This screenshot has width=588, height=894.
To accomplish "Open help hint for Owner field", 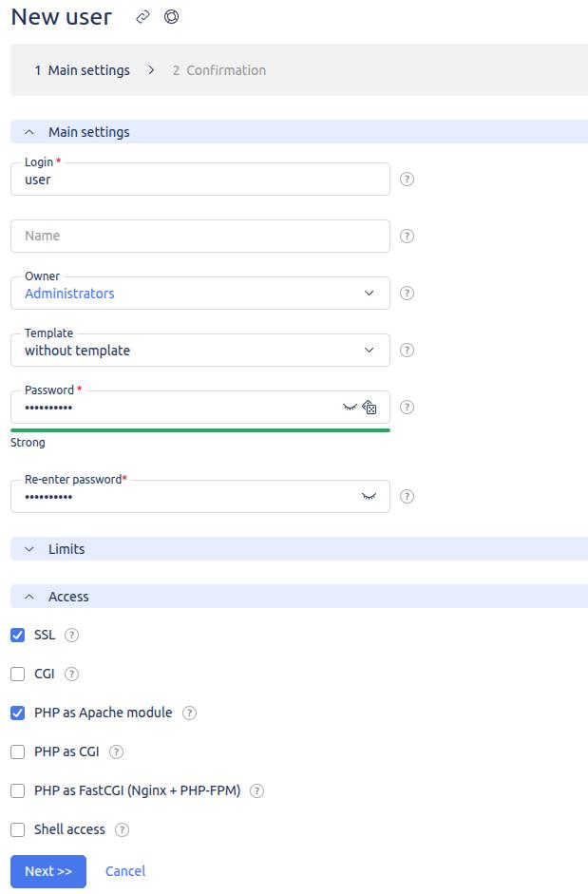I will tap(407, 293).
